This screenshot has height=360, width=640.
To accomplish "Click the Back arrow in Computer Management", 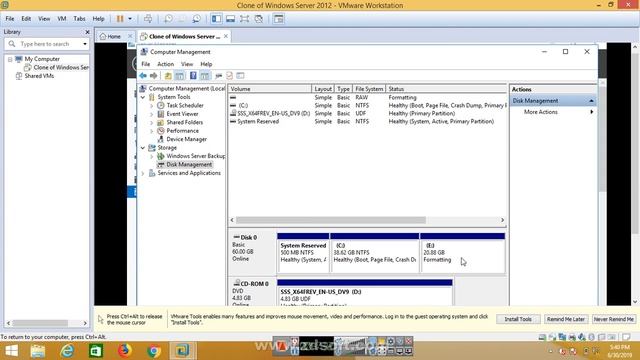I will [x=143, y=76].
